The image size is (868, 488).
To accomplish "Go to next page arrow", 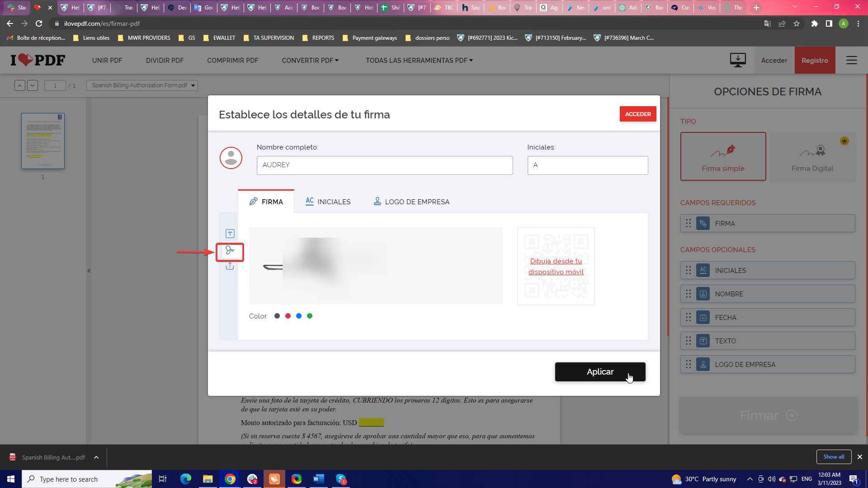I will coord(33,85).
